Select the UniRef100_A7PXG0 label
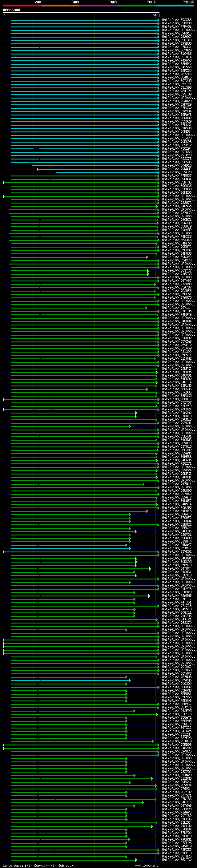This screenshot has height=868, width=197. coord(177,108)
